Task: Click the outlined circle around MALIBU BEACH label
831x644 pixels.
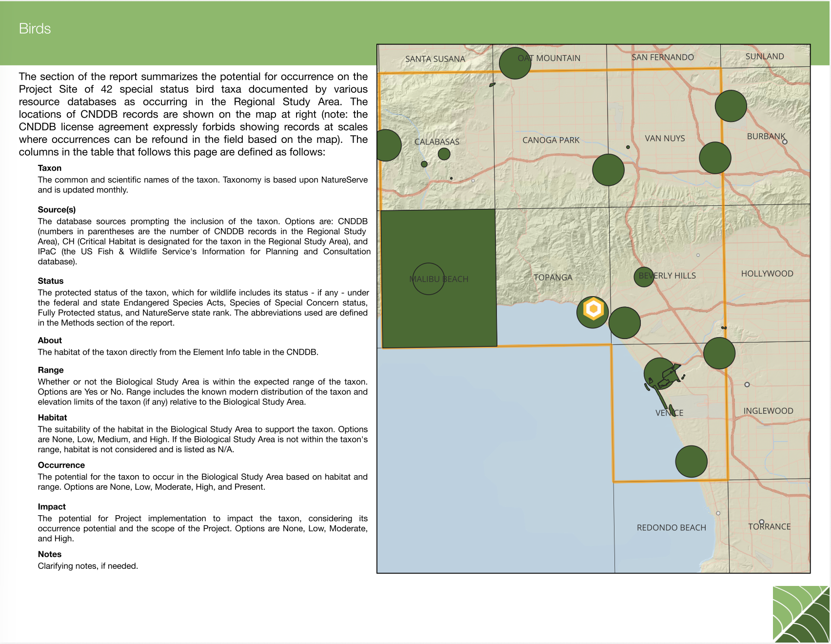Action: pos(428,279)
